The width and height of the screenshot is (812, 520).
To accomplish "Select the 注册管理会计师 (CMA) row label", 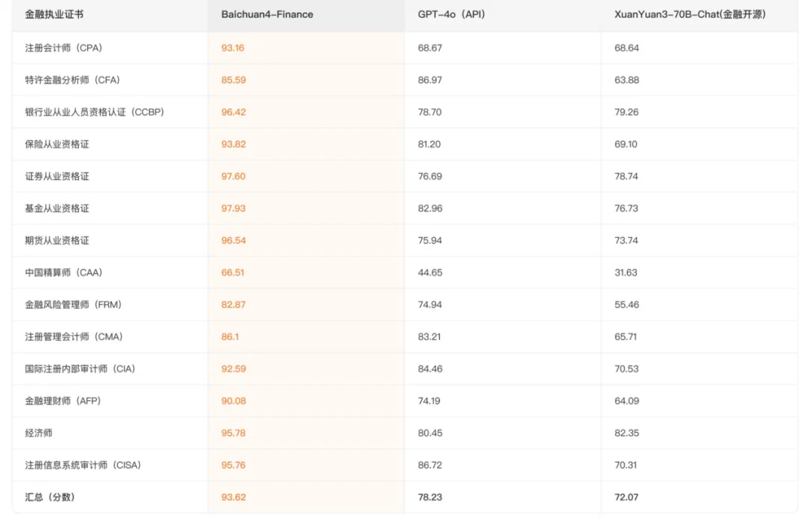I will pyautogui.click(x=74, y=337).
